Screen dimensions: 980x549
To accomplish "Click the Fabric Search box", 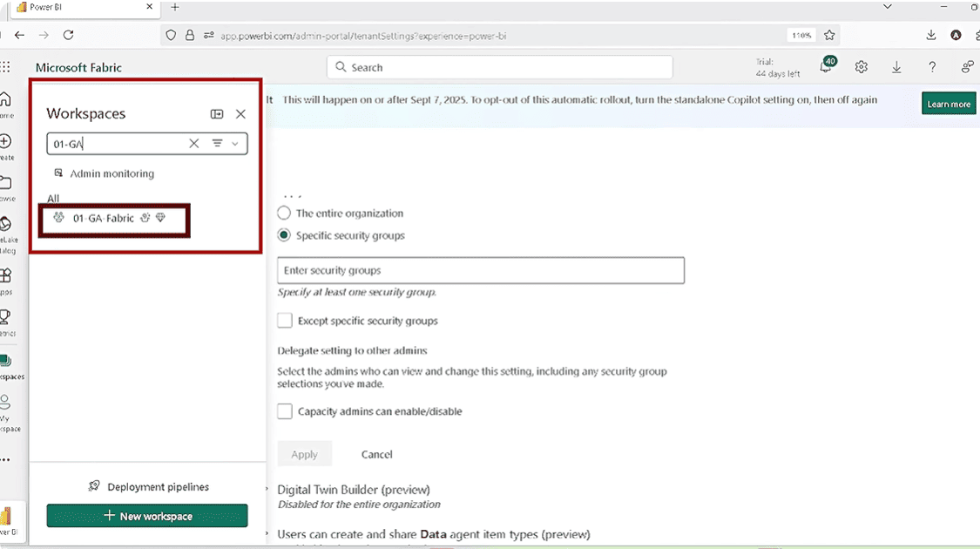I will coord(499,67).
